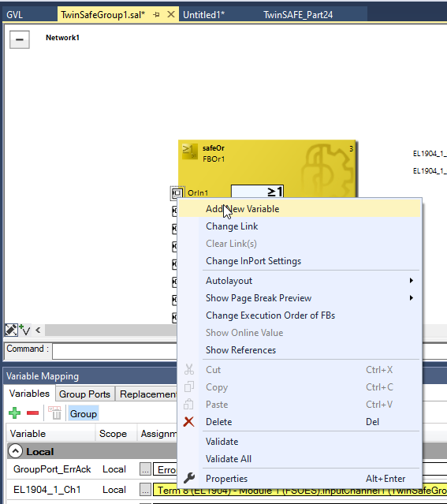Select the OrIn1 input port
The width and height of the screenshot is (447, 504).
coord(177,193)
